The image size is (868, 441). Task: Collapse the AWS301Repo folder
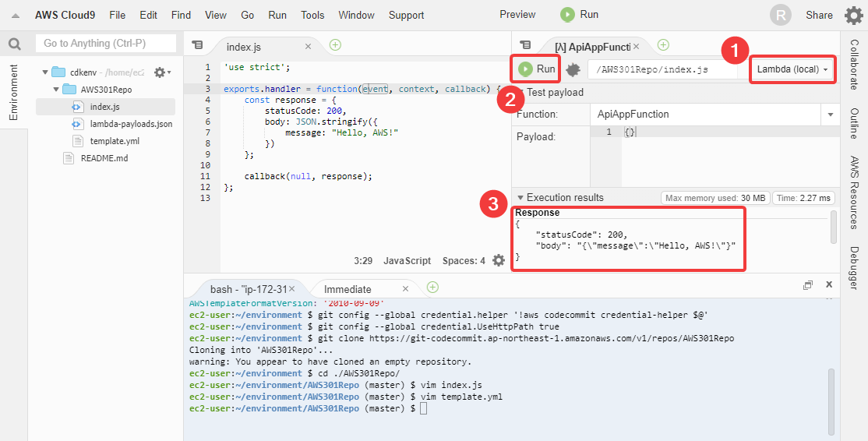click(x=56, y=90)
